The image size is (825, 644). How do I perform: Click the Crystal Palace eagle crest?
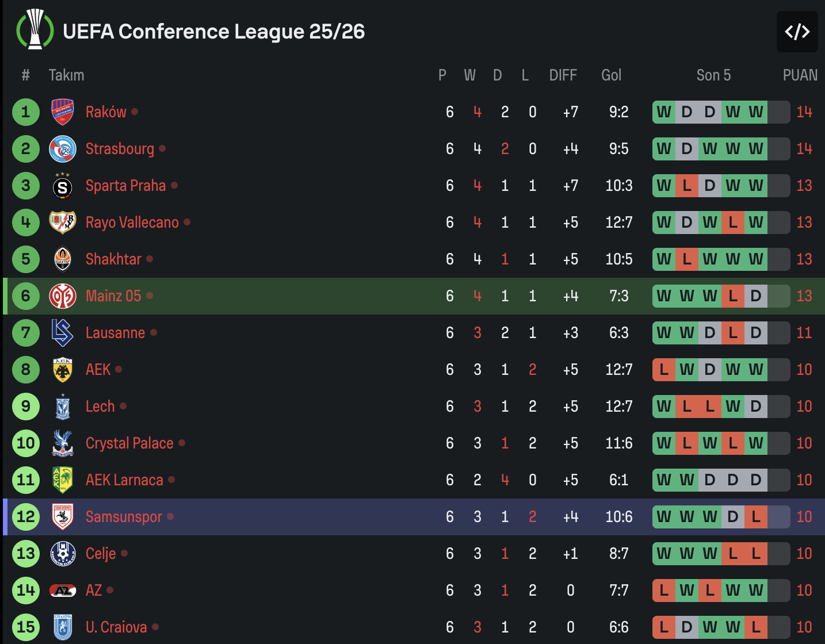click(62, 443)
